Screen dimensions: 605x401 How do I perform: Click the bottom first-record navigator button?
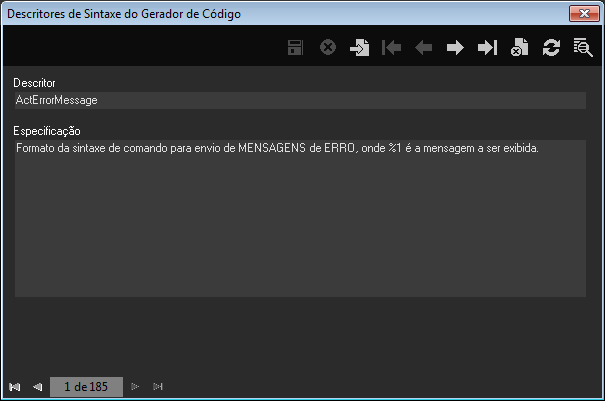[x=15, y=387]
